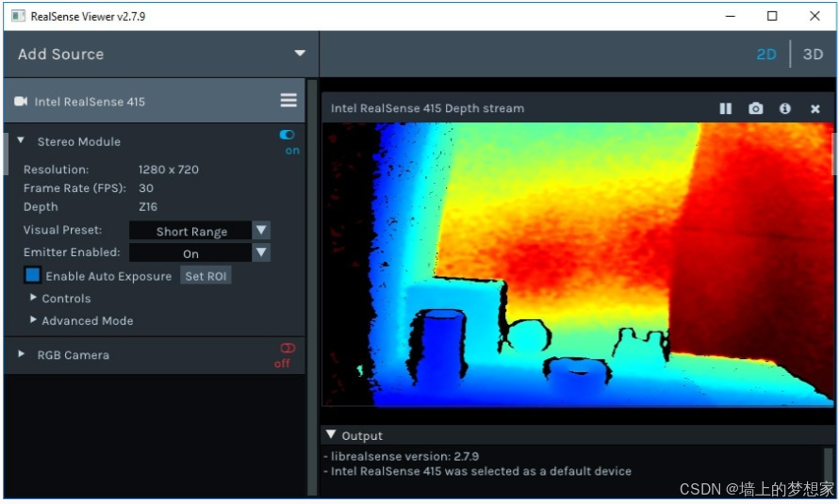Click the Short Range preset field
Viewport: 839px width, 504px height.
coord(191,231)
